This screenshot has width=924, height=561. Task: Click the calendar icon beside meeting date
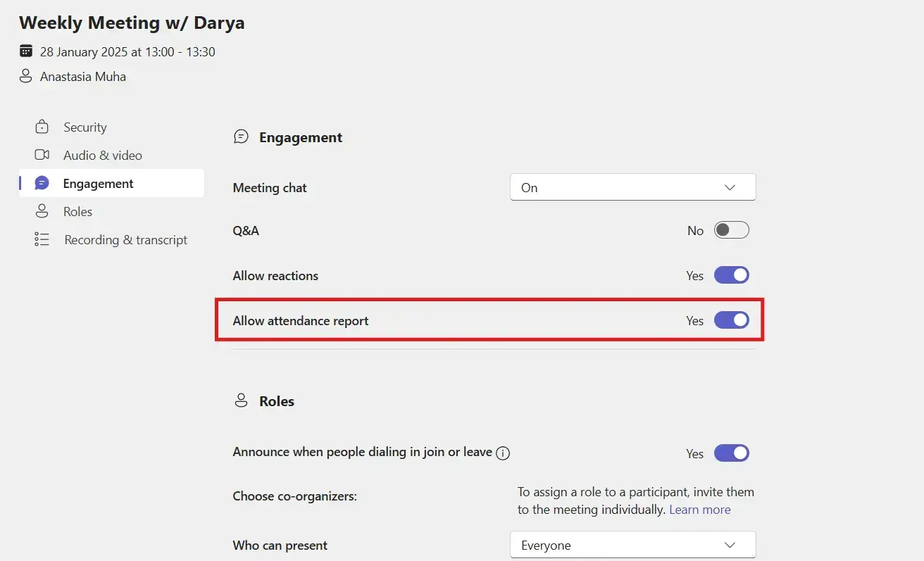point(26,51)
